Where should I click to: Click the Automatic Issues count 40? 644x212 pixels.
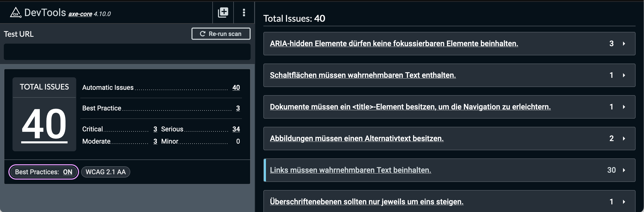point(236,88)
